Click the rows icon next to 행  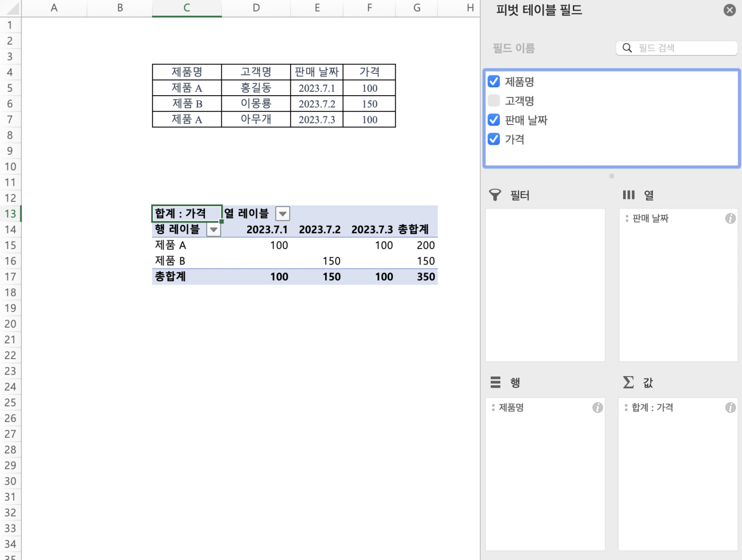pos(495,382)
